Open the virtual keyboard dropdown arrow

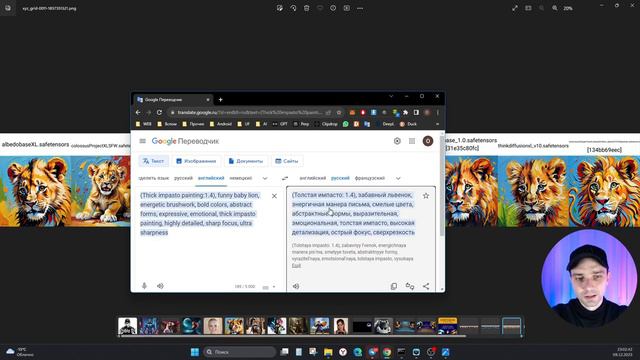(x=274, y=287)
